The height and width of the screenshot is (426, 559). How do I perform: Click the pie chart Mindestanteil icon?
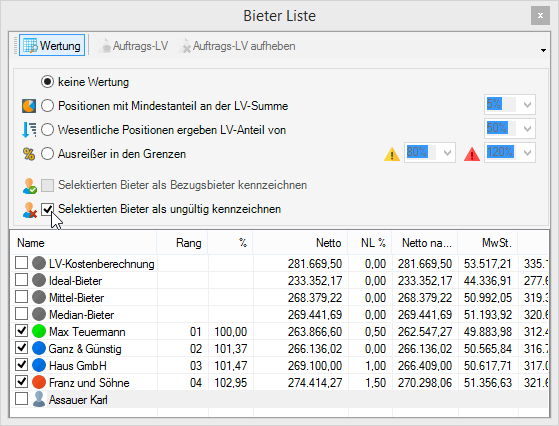click(x=29, y=106)
